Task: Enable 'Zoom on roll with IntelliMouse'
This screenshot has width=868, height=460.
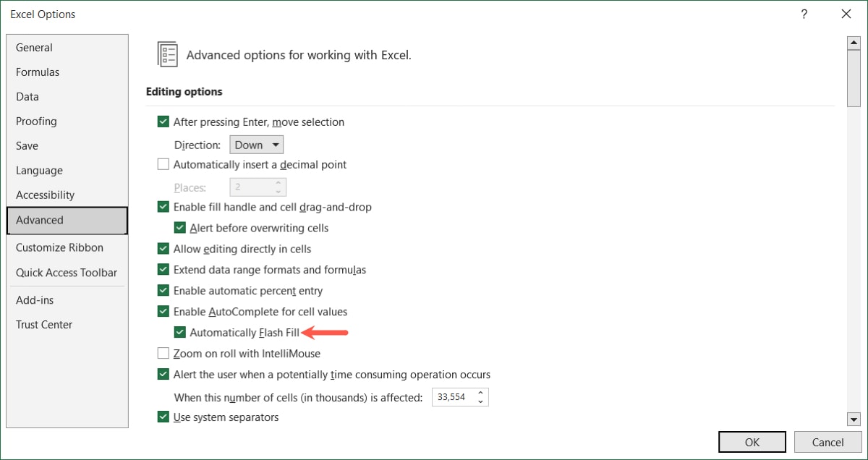Action: tap(163, 353)
